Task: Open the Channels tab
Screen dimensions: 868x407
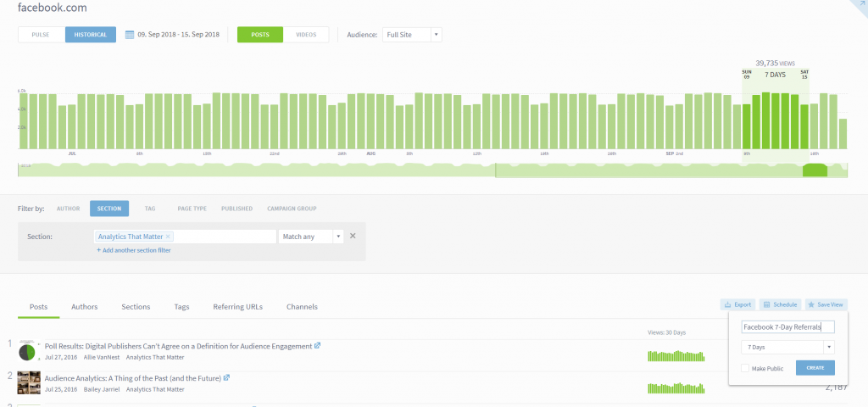Action: click(x=303, y=307)
